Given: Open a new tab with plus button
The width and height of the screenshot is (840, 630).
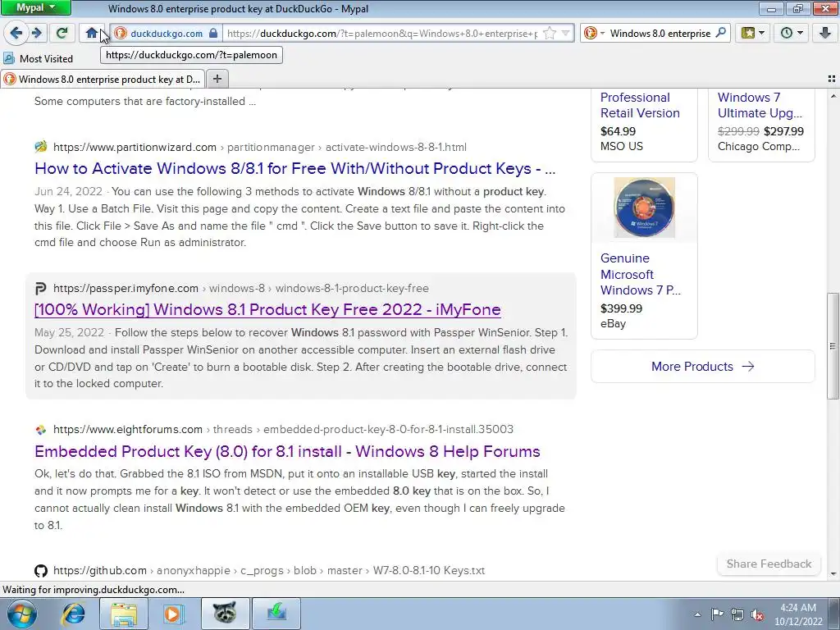Looking at the screenshot, I should [x=217, y=80].
